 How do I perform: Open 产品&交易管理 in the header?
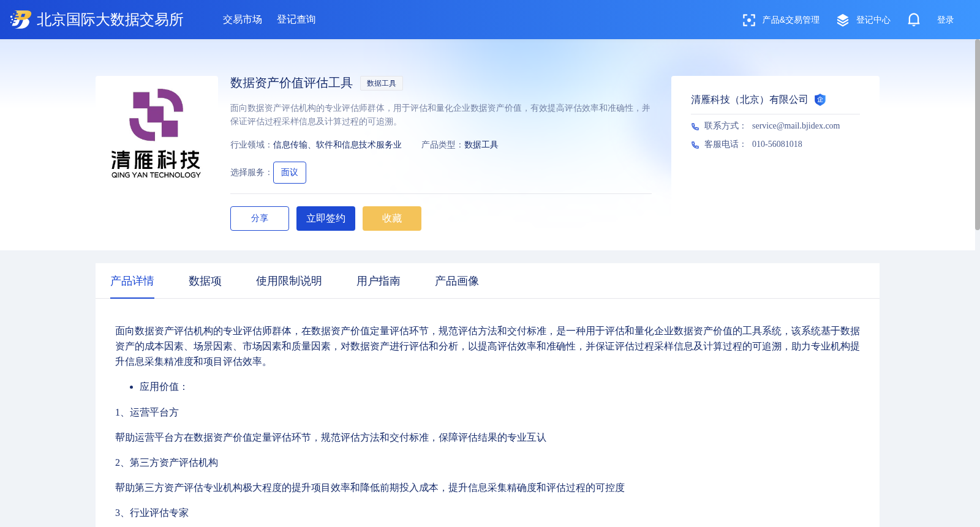coord(791,20)
